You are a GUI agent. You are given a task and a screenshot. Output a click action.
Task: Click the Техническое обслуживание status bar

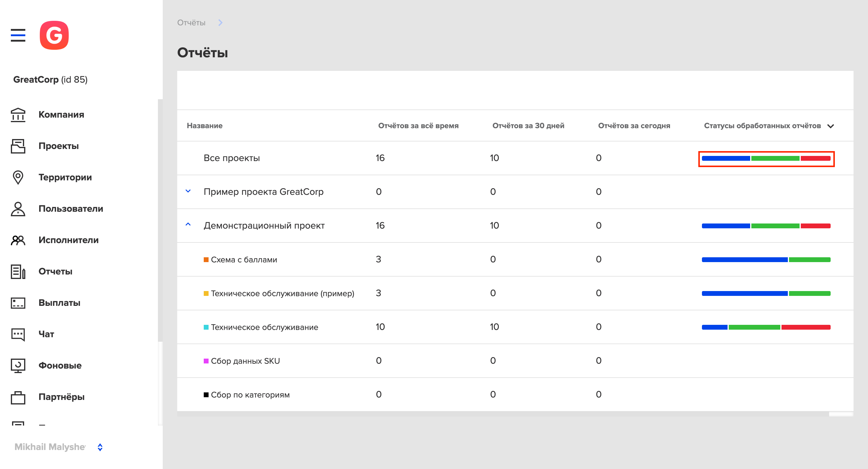766,327
